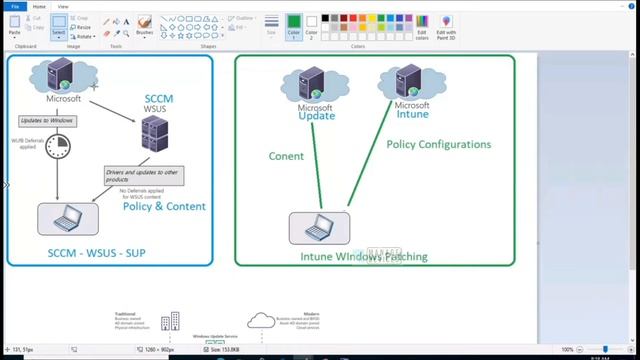
Task: Click the Resize command
Action: [x=81, y=27]
